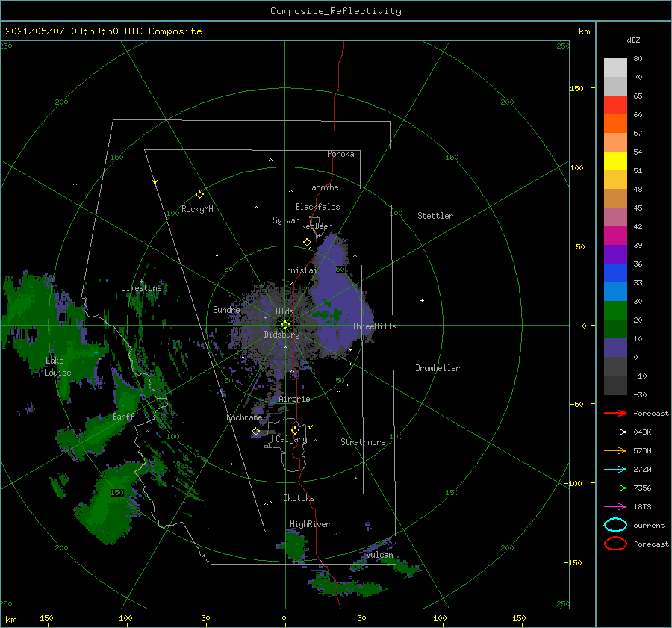Select the 30 dBZ light blue swatch
672x628 pixels.
615,291
